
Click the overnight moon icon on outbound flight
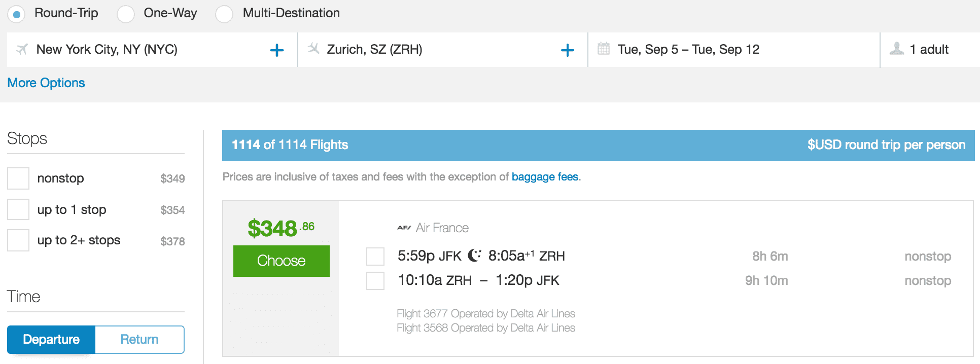(x=474, y=256)
